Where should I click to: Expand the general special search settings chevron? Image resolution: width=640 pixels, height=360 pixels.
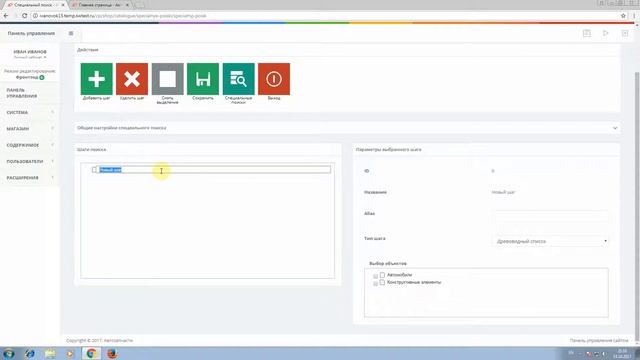[x=615, y=128]
